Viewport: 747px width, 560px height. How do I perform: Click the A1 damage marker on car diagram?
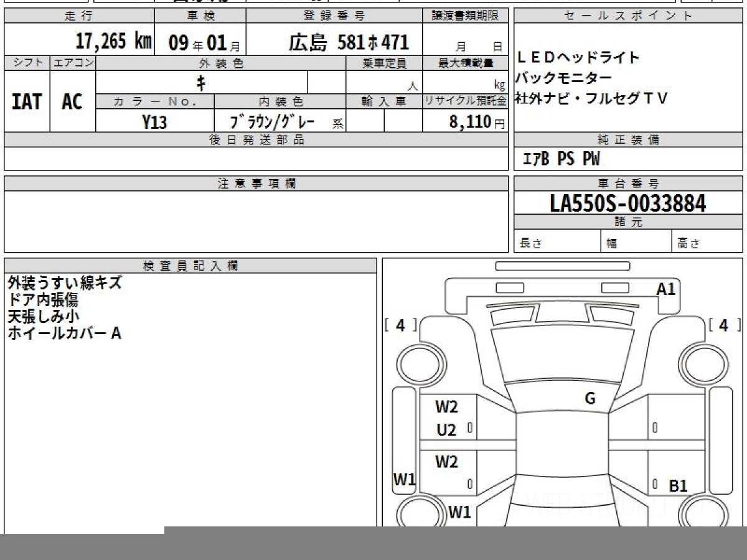pyautogui.click(x=665, y=289)
